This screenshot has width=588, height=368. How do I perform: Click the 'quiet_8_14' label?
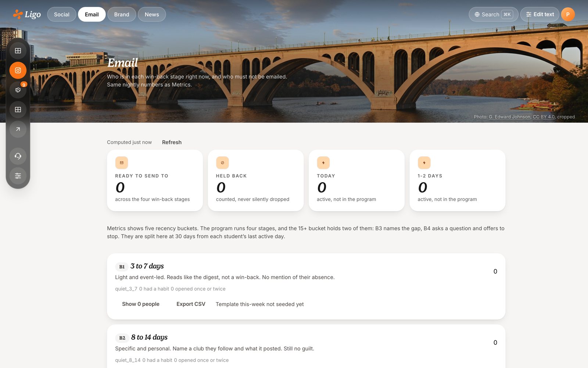tap(128, 360)
